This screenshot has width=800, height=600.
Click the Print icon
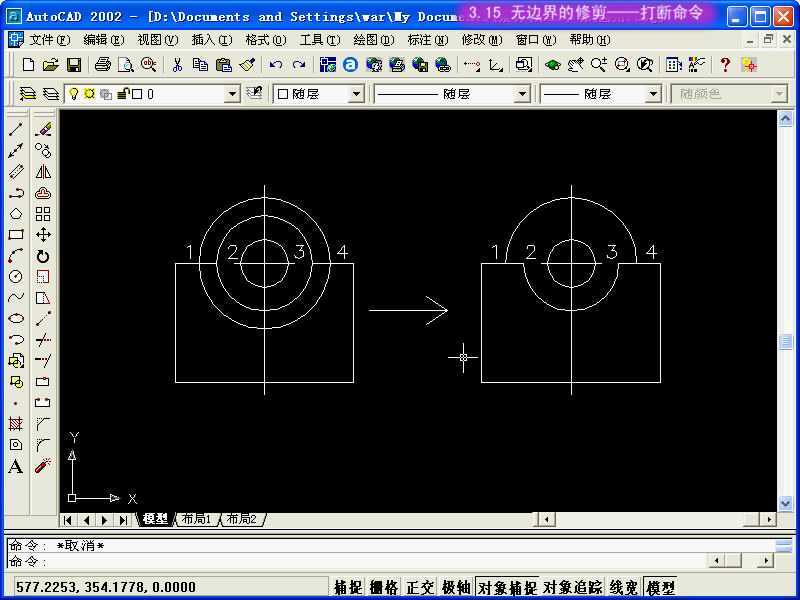(x=103, y=65)
